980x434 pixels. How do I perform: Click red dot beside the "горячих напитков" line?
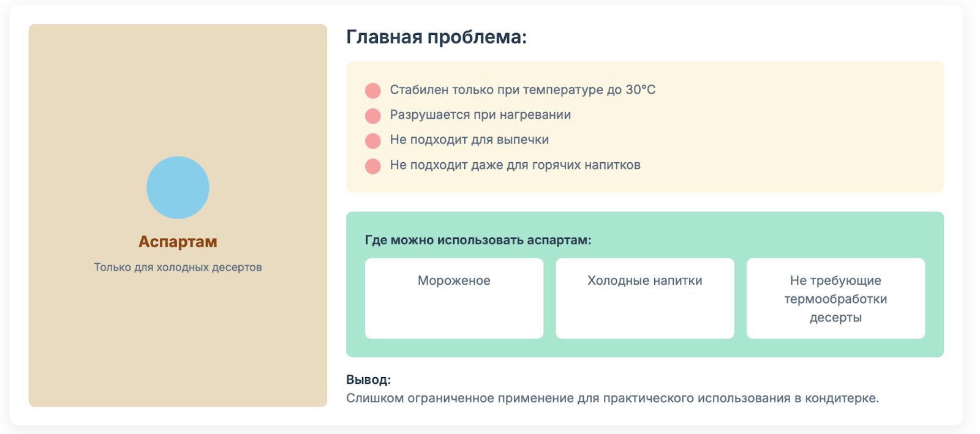(x=373, y=166)
